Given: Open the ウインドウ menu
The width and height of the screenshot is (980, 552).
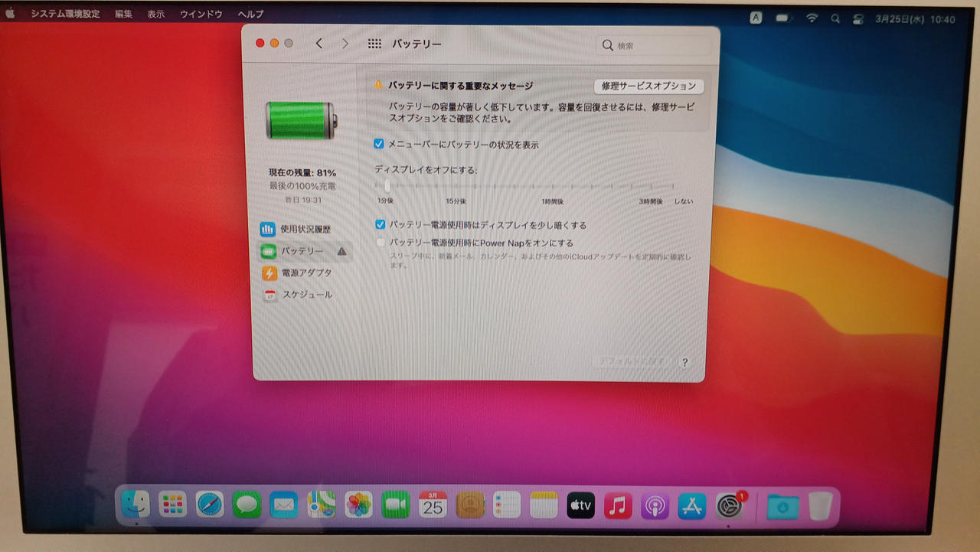Looking at the screenshot, I should (201, 15).
